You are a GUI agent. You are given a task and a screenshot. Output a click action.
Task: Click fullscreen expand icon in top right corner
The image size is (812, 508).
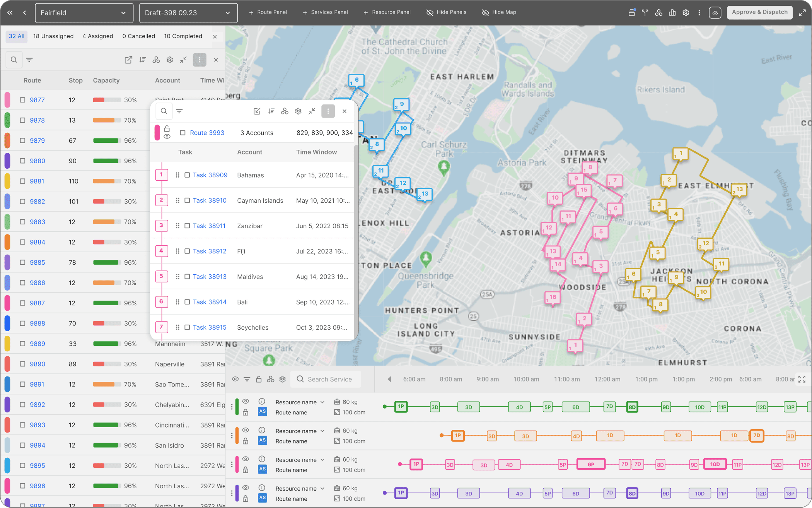pyautogui.click(x=802, y=12)
